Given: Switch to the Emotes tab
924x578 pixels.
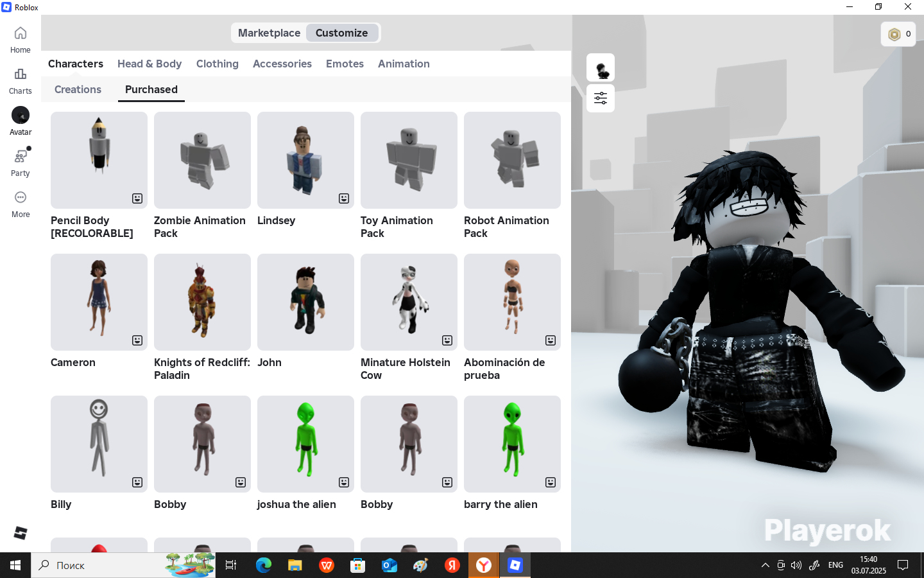Looking at the screenshot, I should (x=345, y=64).
